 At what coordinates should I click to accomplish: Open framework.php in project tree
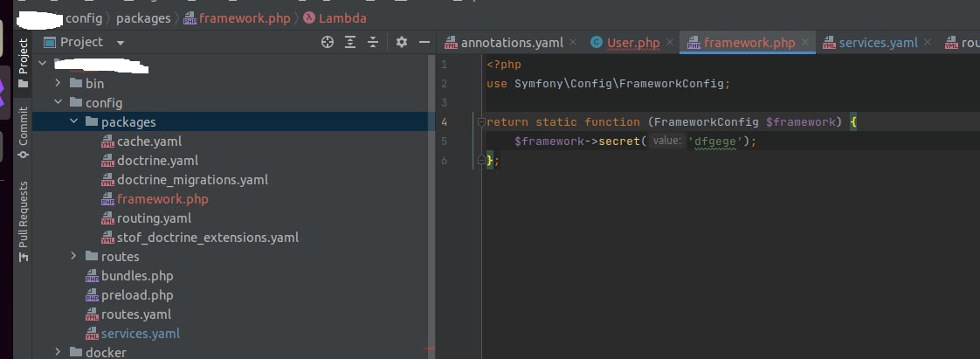[162, 199]
